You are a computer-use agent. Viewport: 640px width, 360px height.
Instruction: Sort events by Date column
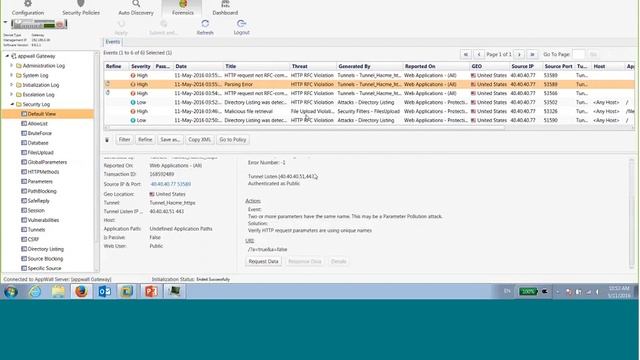coord(198,66)
